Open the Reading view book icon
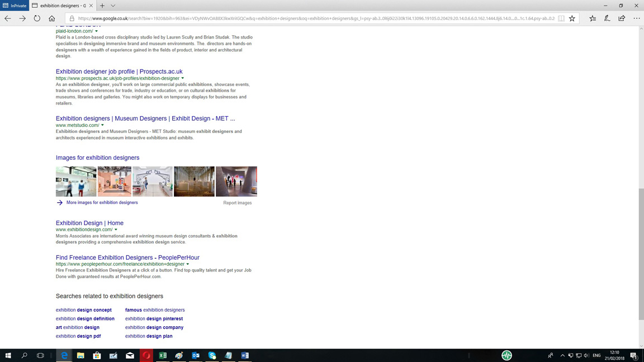This screenshot has width=644, height=362. tap(561, 18)
